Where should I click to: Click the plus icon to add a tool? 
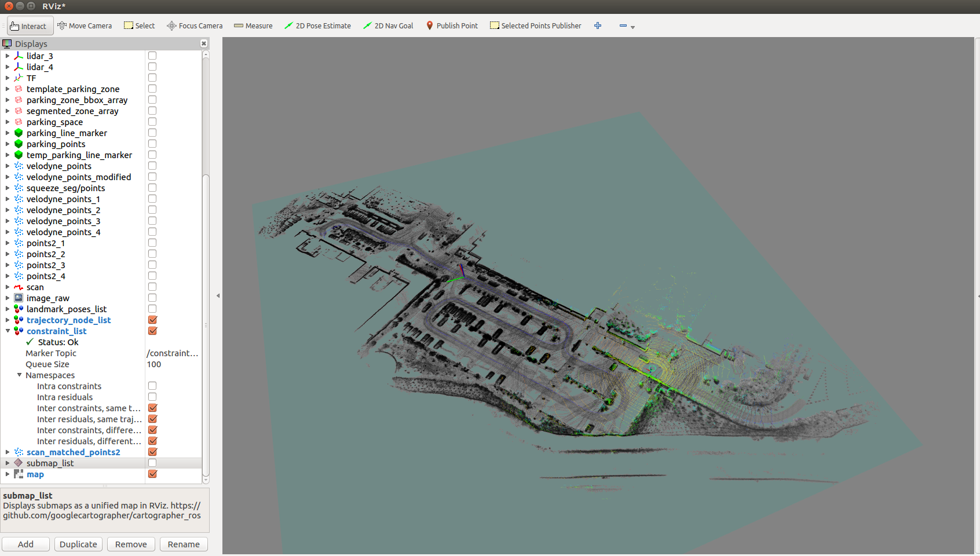(x=598, y=25)
